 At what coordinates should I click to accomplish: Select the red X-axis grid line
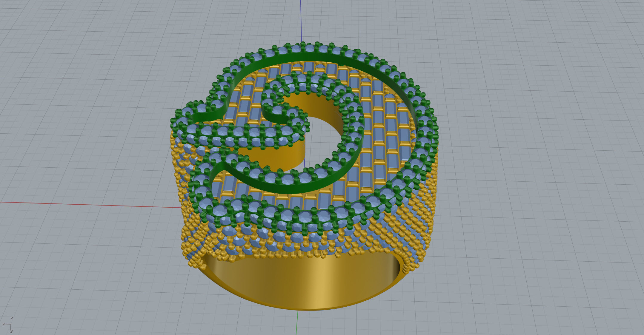click(x=90, y=204)
